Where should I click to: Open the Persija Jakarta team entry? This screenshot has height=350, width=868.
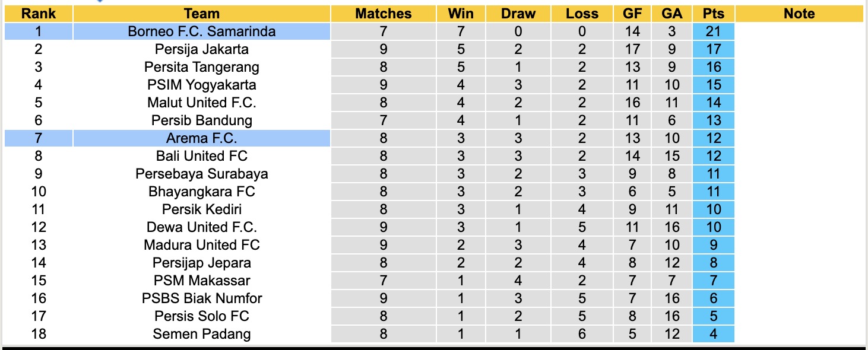202,49
